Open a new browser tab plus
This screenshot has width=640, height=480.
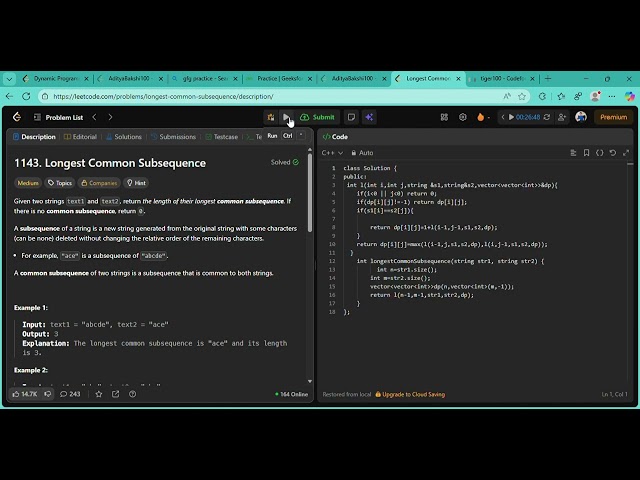pyautogui.click(x=548, y=78)
